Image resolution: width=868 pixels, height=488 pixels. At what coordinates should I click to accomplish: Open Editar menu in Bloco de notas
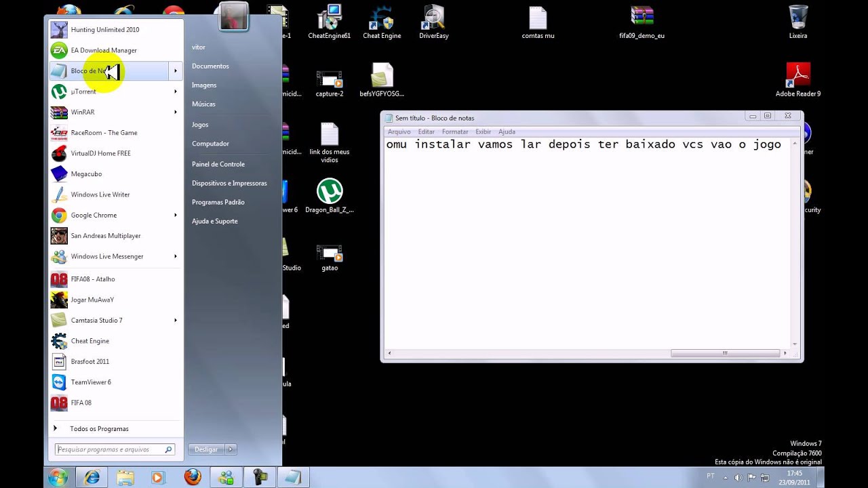pyautogui.click(x=426, y=131)
